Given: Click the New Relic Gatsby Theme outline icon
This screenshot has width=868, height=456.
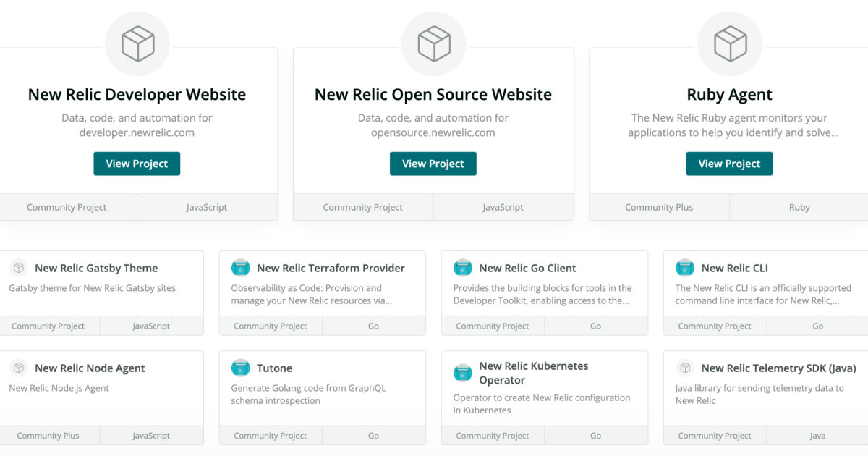Looking at the screenshot, I should click(18, 268).
